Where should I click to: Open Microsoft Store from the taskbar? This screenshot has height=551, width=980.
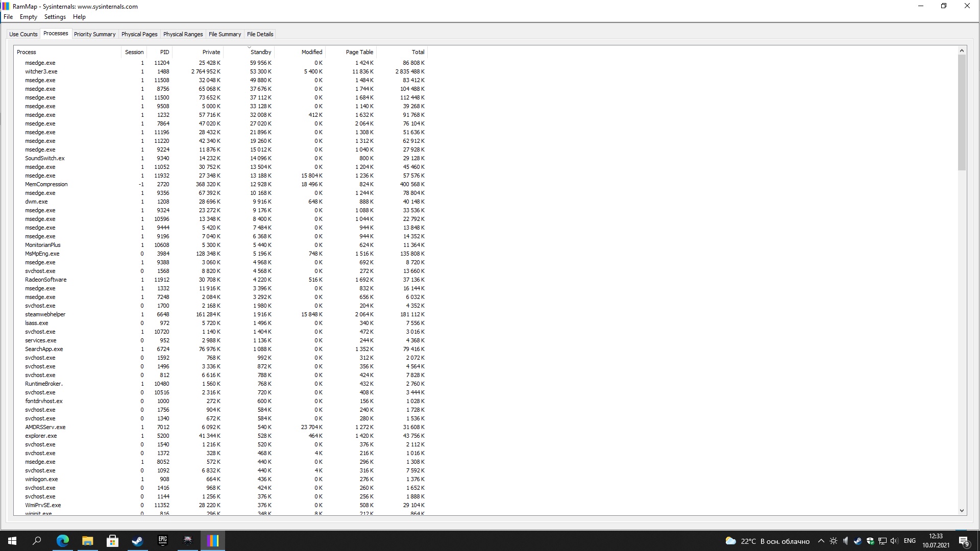(112, 541)
